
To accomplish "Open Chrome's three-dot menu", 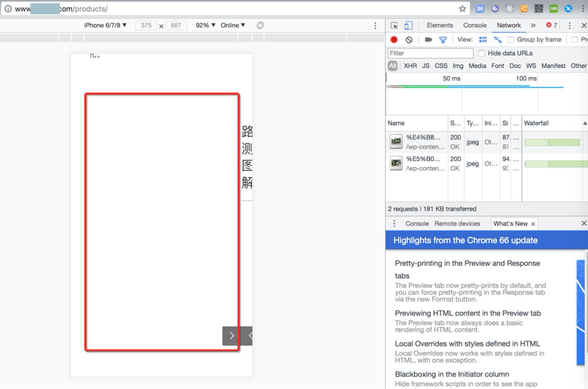I will 583,8.
